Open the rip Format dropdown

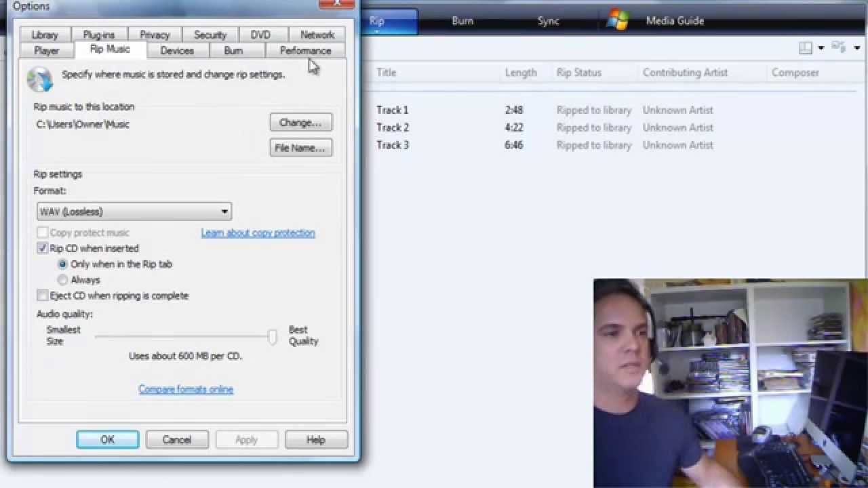click(x=134, y=211)
